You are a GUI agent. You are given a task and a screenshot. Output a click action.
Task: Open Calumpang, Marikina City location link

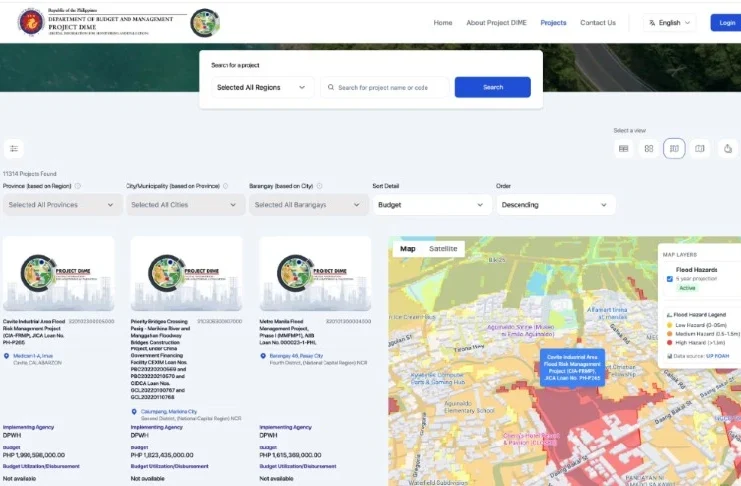[169, 412]
